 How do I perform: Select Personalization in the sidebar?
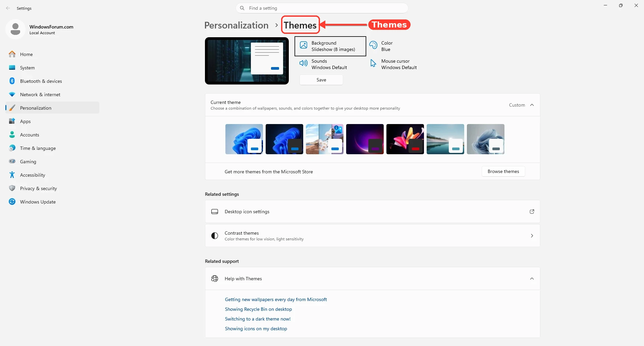(52, 108)
